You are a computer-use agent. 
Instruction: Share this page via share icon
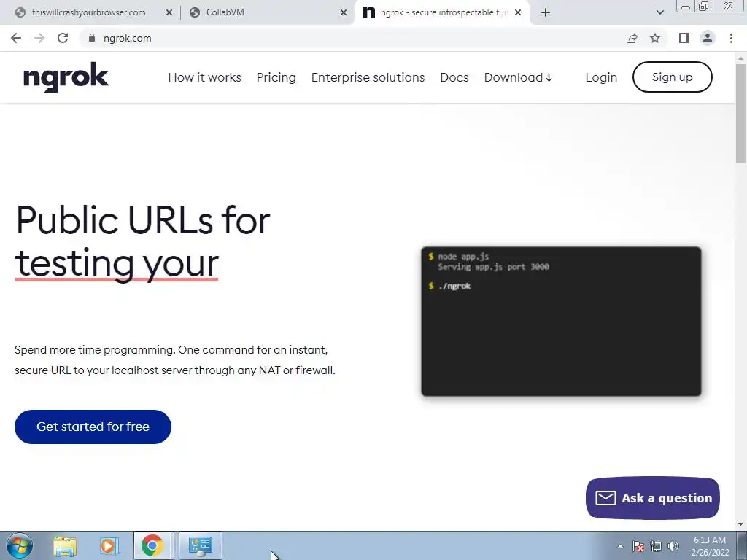[x=632, y=38]
